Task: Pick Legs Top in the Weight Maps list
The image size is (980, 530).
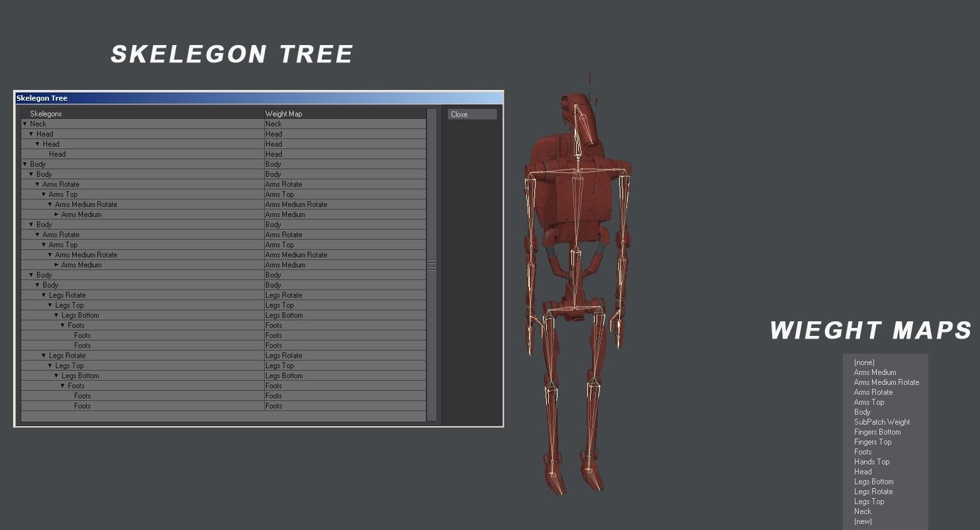Action: click(869, 502)
